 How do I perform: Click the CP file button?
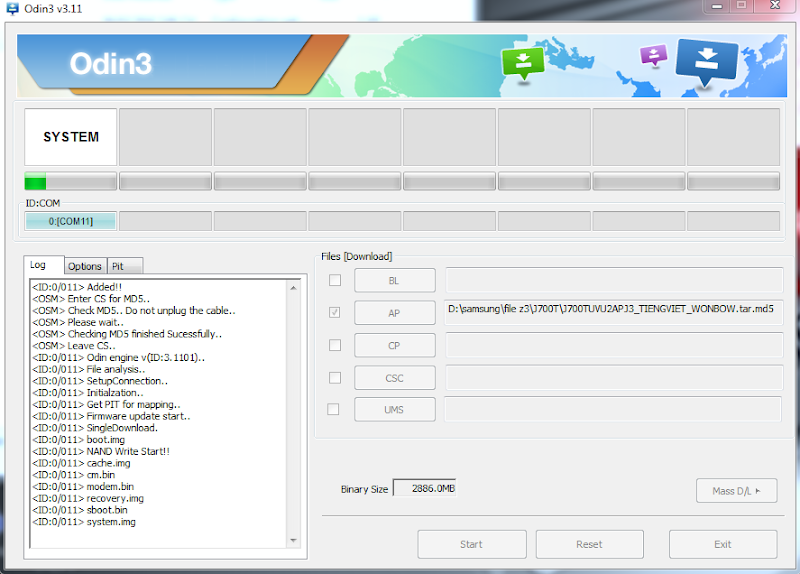[395, 345]
